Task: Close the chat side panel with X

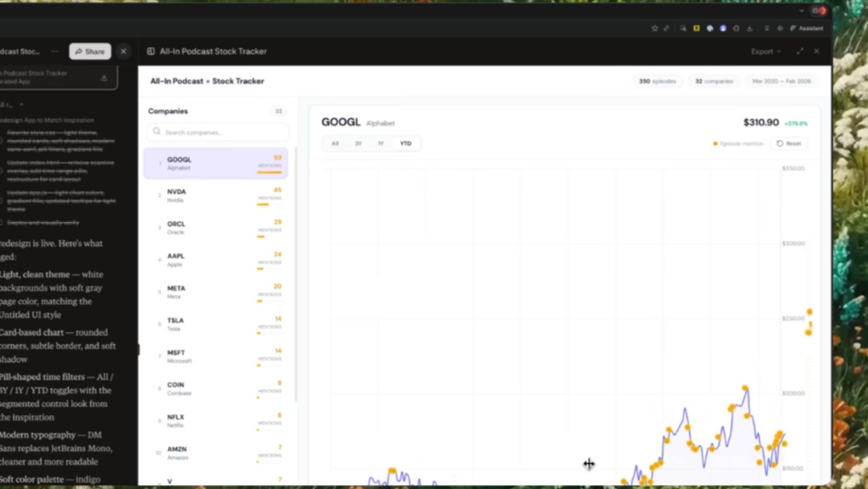Action: (x=123, y=52)
